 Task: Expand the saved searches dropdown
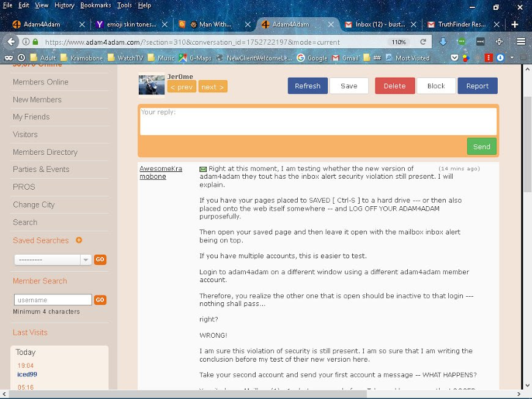click(86, 259)
